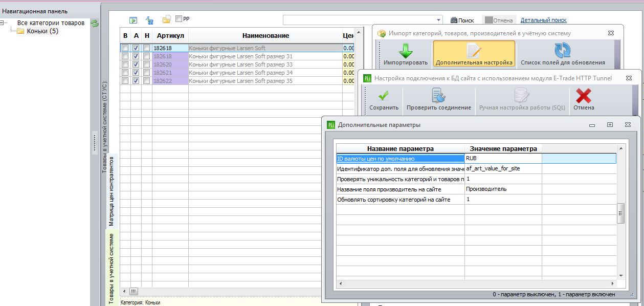Click the red X Отмена button in tunnel settings

[584, 100]
